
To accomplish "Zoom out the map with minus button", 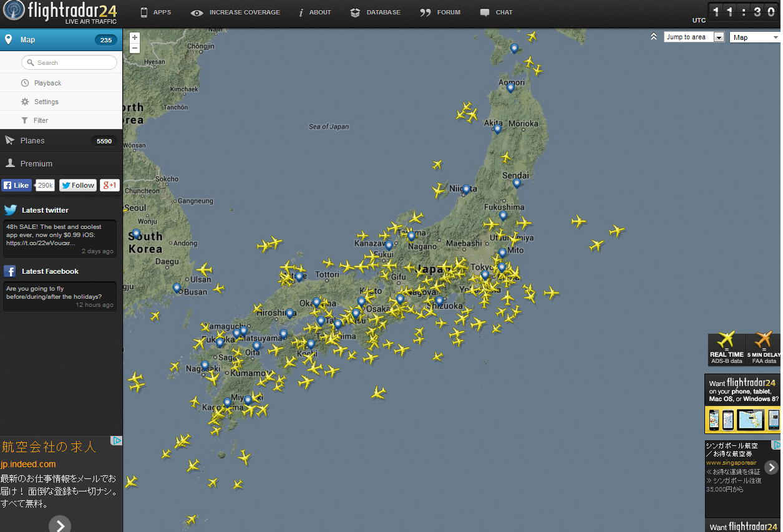I will coord(135,48).
